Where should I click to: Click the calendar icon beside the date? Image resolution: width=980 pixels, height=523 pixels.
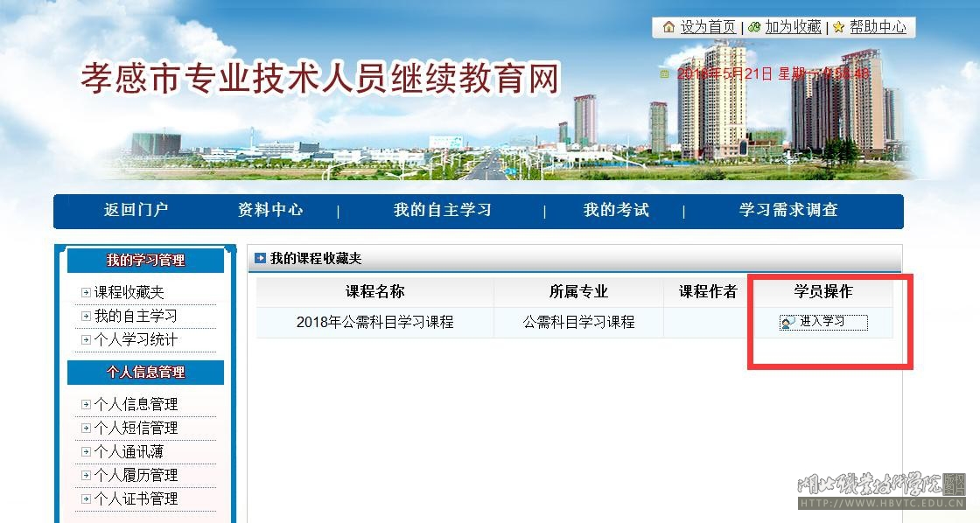point(664,74)
